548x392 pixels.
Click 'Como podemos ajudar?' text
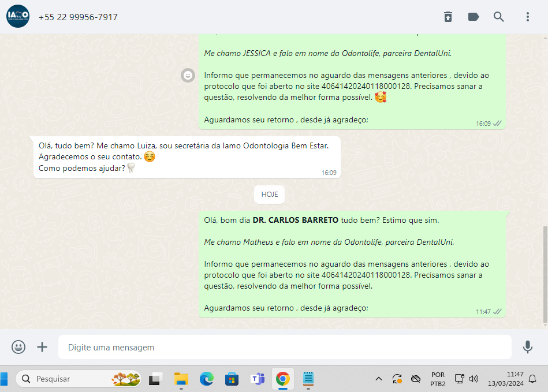coord(82,168)
